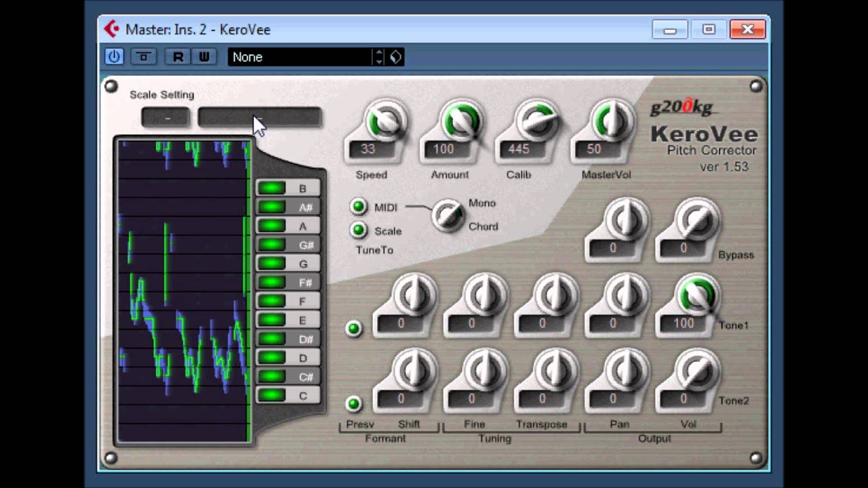This screenshot has height=488, width=868.
Task: Toggle the G note button
Action: pyautogui.click(x=288, y=264)
